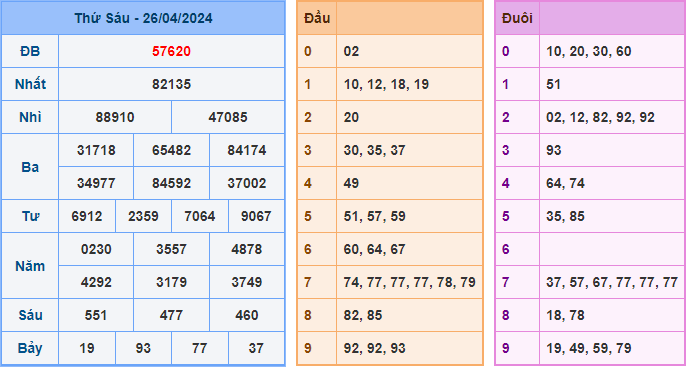Select third prize number 34977

(x=96, y=183)
